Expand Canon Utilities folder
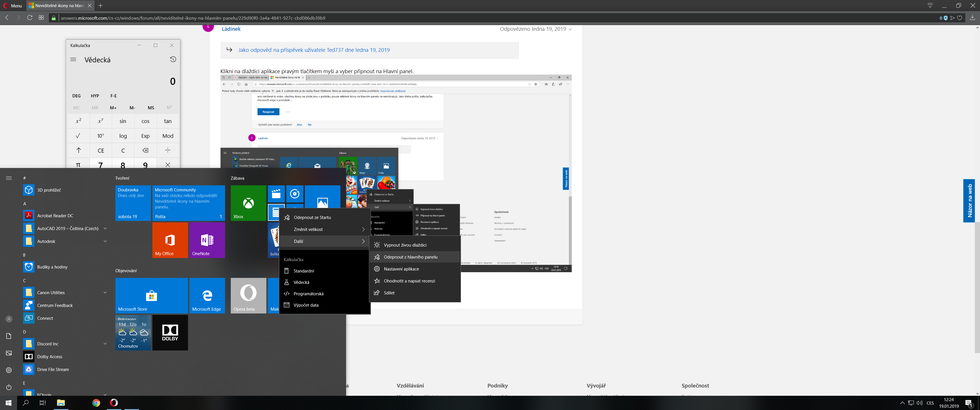The image size is (980, 410). click(x=105, y=292)
